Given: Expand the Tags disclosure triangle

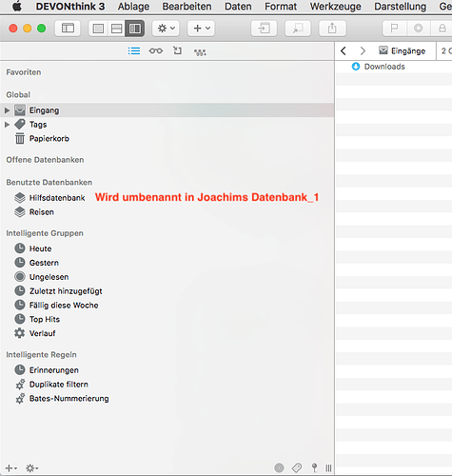Looking at the screenshot, I should tap(7, 125).
